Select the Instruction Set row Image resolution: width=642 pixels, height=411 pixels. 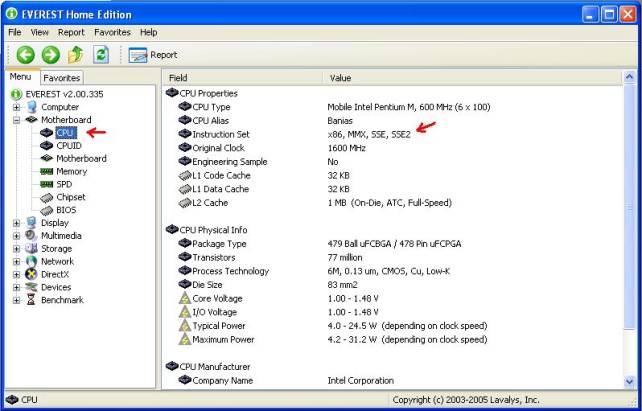(x=220, y=133)
